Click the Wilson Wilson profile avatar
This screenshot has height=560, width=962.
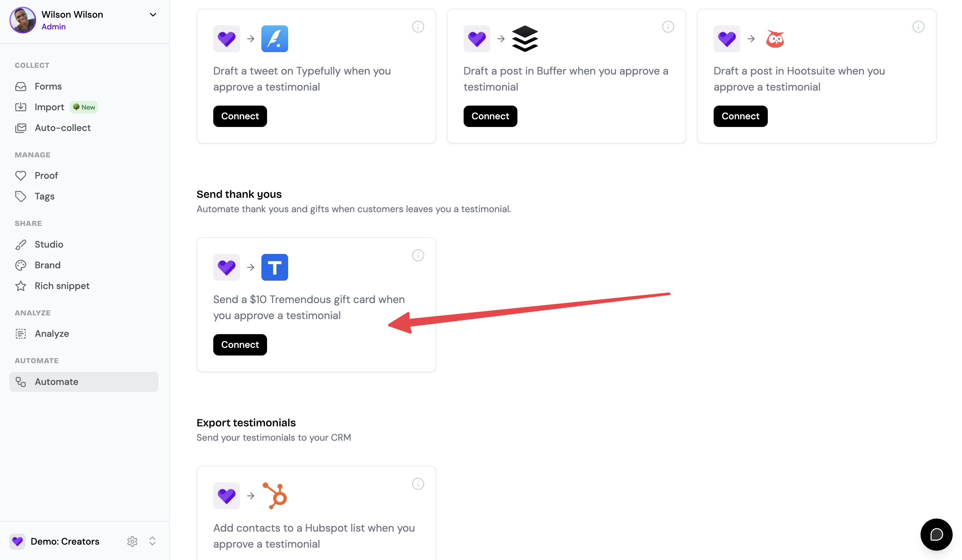(22, 20)
